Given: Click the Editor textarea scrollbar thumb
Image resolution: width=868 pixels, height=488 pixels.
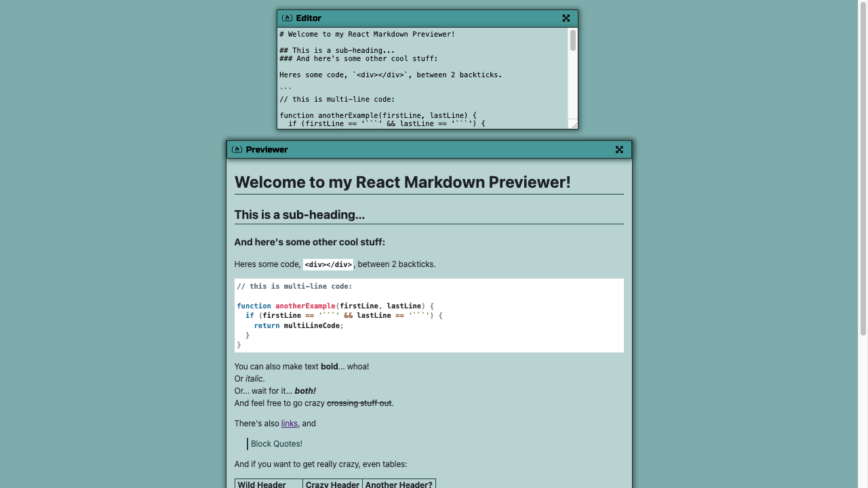Looking at the screenshot, I should (573, 41).
